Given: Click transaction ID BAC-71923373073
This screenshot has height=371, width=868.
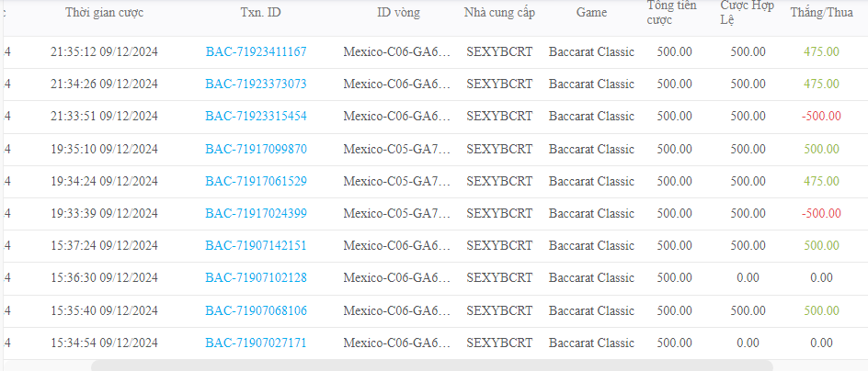Looking at the screenshot, I should [x=256, y=84].
